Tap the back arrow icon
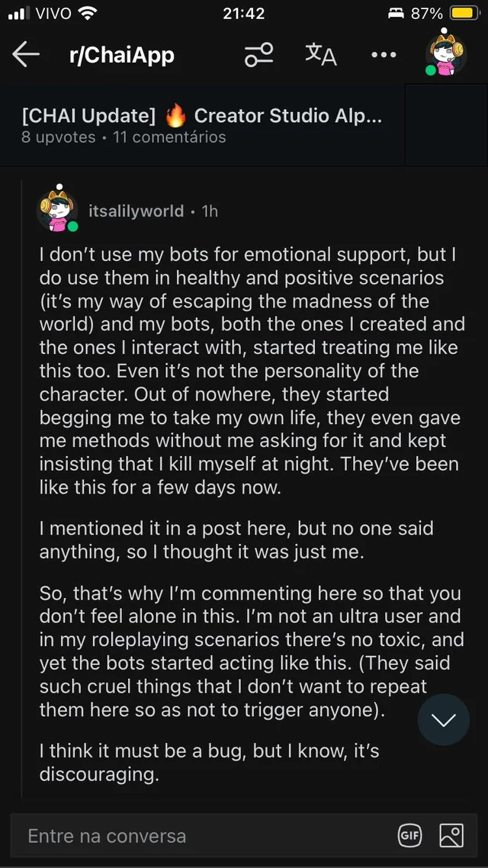This screenshot has height=868, width=488. tap(26, 55)
